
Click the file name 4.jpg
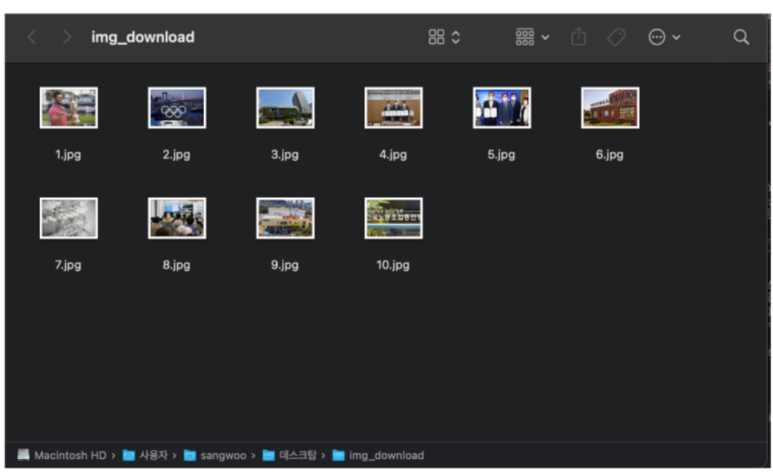click(x=393, y=155)
